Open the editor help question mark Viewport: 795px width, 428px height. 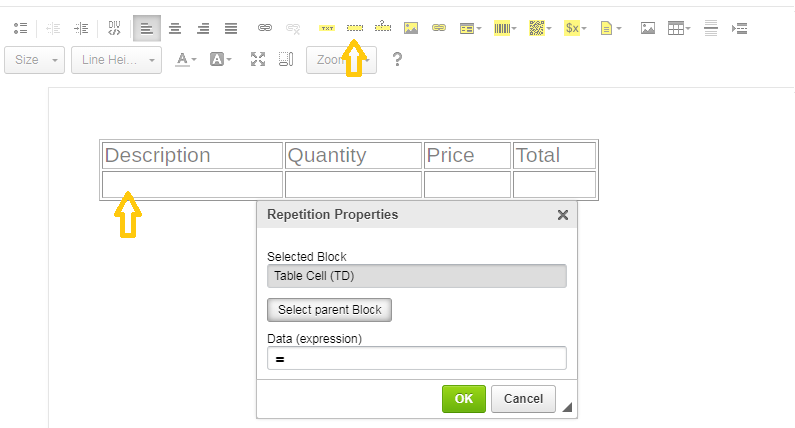(398, 60)
